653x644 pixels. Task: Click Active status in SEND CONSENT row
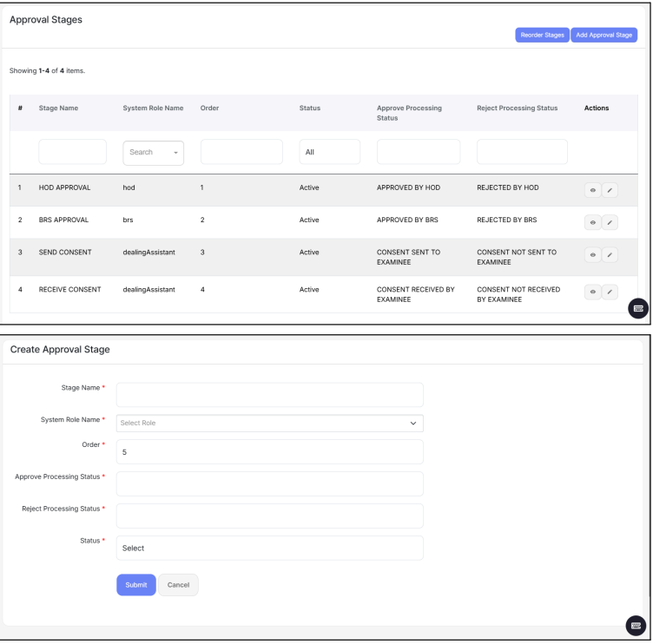point(309,253)
